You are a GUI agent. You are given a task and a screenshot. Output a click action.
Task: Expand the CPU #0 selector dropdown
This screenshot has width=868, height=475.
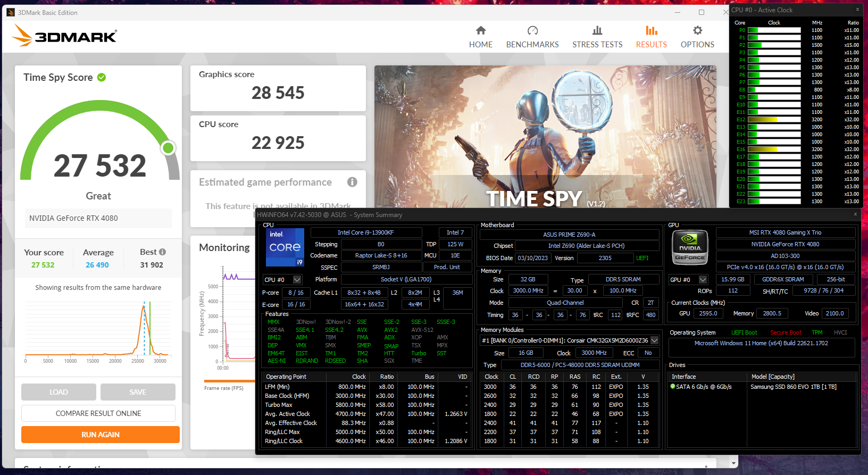tap(297, 280)
